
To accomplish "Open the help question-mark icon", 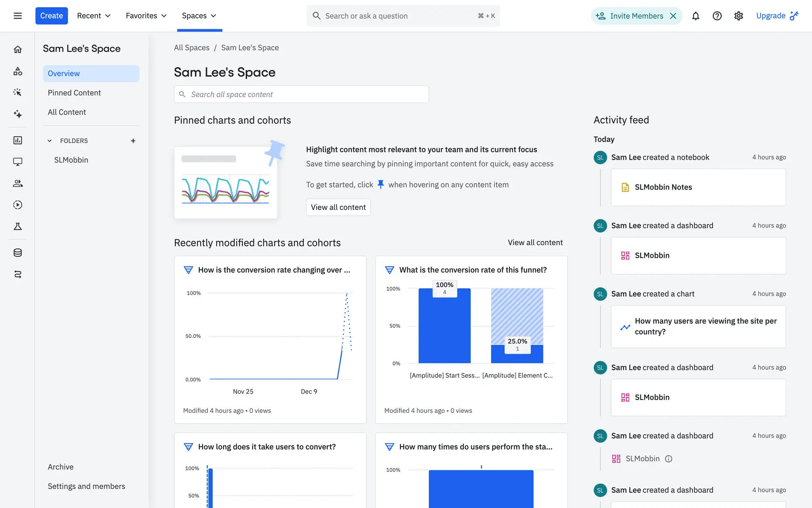I will click(717, 16).
